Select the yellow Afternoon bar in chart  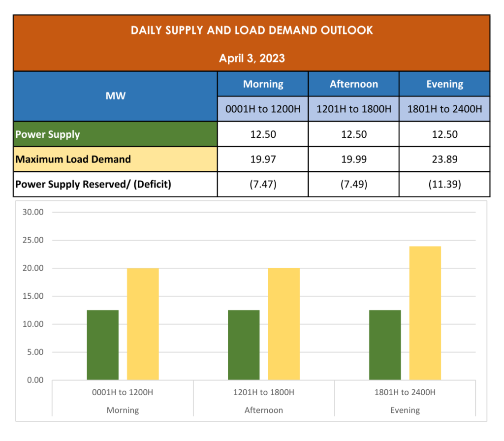click(283, 324)
